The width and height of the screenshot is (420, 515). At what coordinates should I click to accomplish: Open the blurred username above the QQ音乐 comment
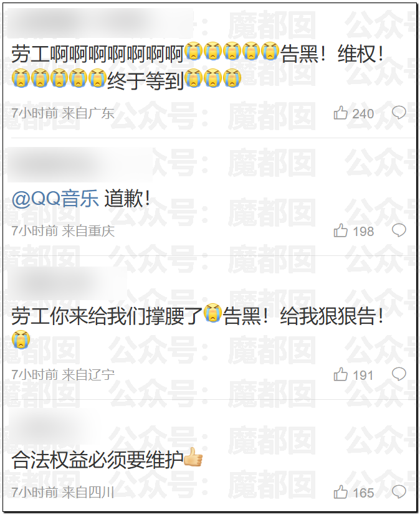[x=79, y=164]
